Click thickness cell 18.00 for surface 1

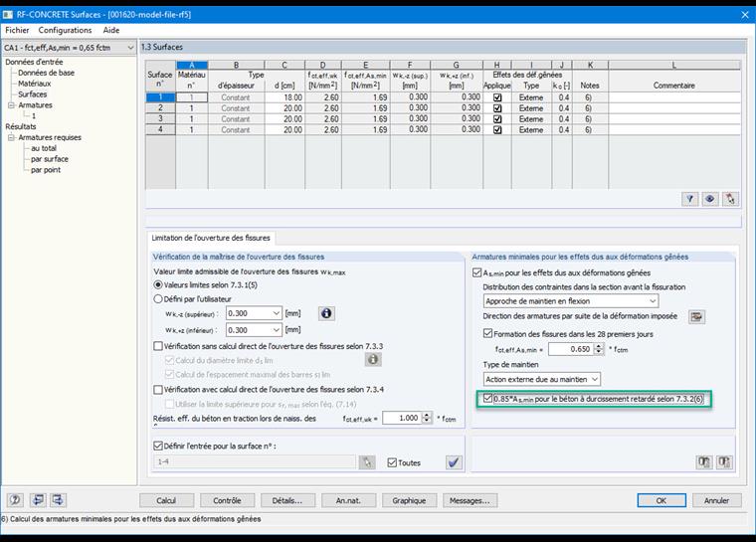[284, 97]
